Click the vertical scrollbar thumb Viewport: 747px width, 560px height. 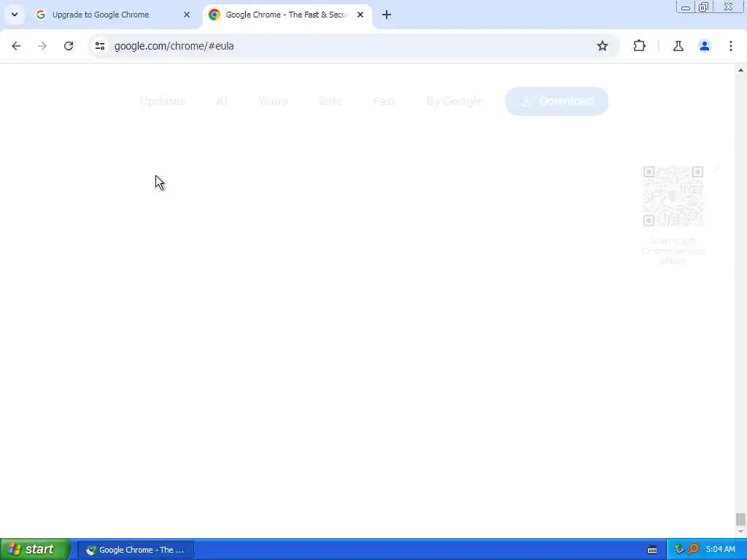(740, 519)
